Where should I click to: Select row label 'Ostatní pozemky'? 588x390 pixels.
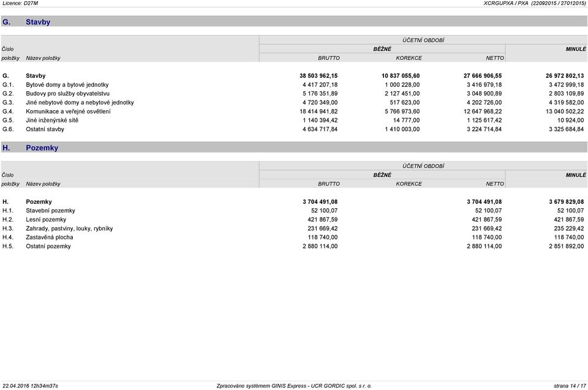click(x=48, y=246)
